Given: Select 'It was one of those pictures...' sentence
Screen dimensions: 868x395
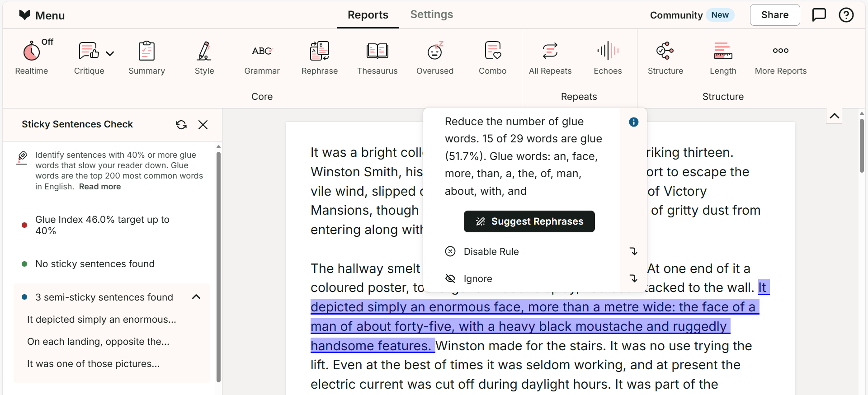Looking at the screenshot, I should tap(93, 364).
